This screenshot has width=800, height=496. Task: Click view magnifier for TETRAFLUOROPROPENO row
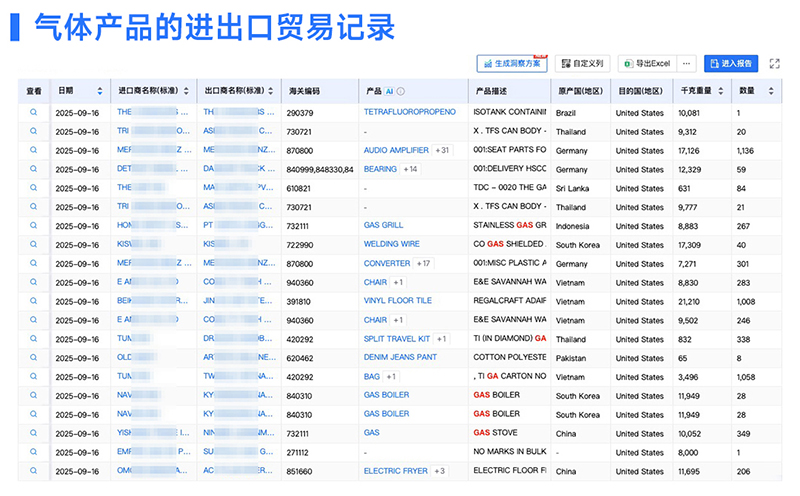[34, 113]
